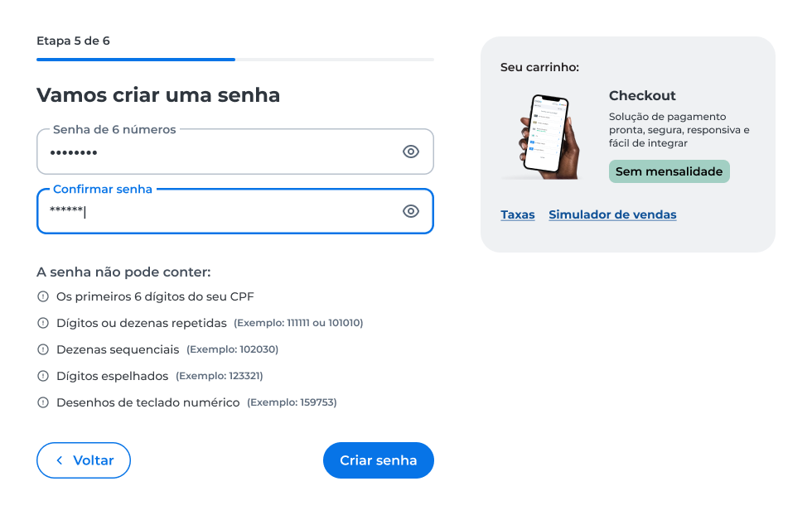The image size is (812, 515).
Task: Click info icon next to Dezenas sequenciais
Action: click(43, 349)
